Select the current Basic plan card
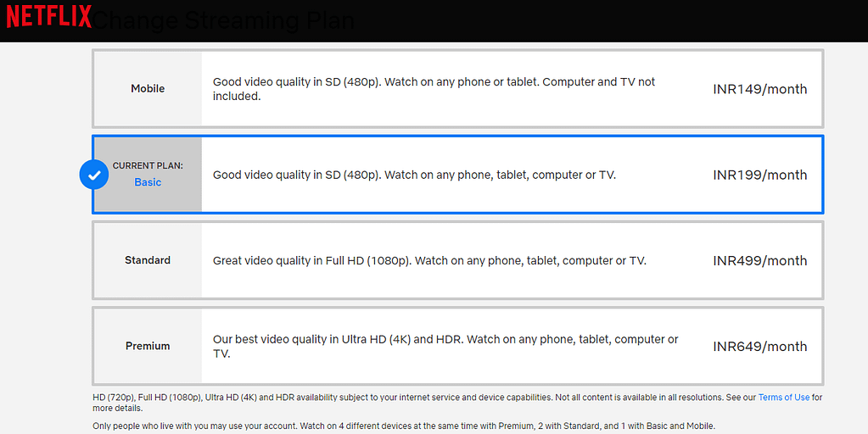The width and height of the screenshot is (868, 434). coord(458,175)
